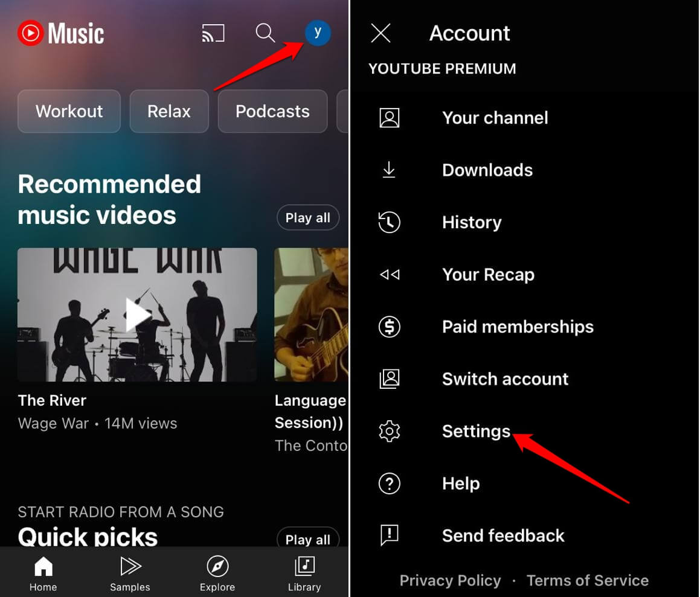Open the Cast to device icon

pyautogui.click(x=213, y=33)
